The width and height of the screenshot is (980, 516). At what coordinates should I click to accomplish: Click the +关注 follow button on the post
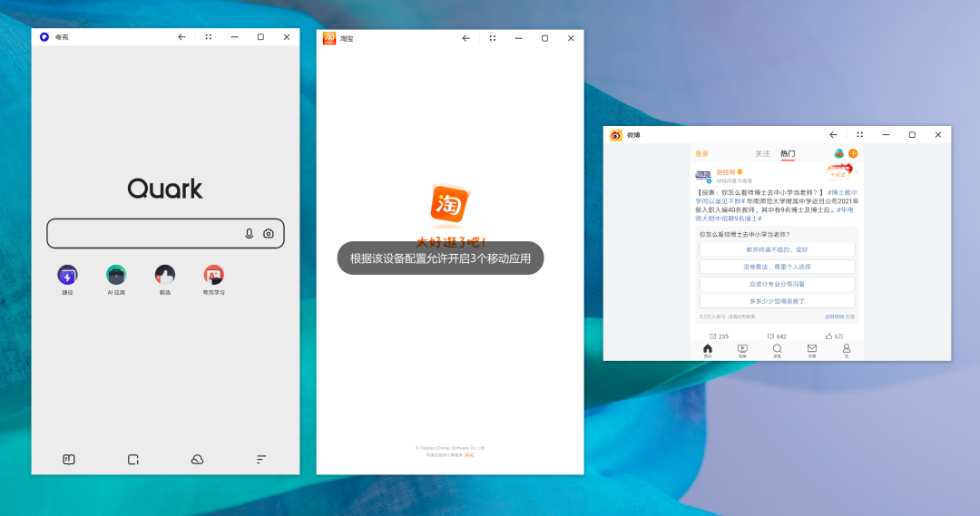tap(838, 175)
